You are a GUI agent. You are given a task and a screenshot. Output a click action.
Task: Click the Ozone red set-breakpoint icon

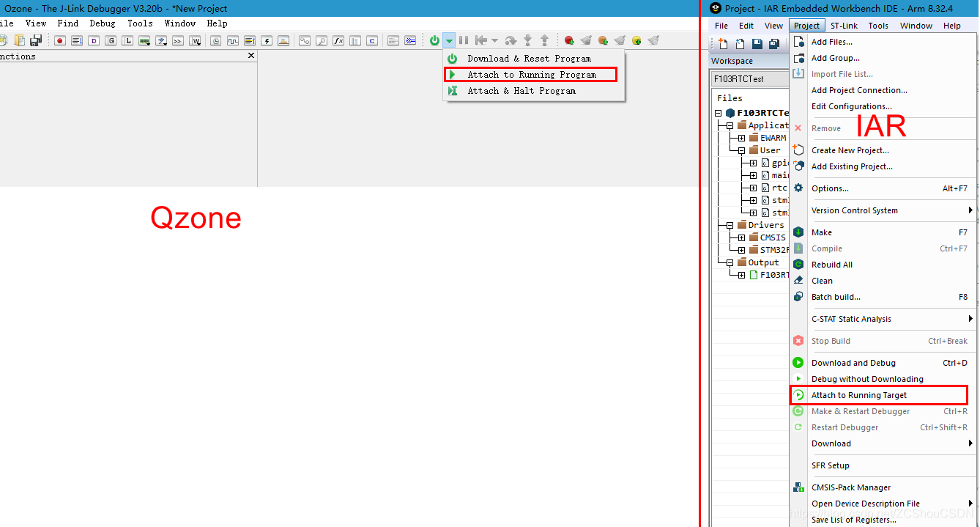tap(569, 40)
